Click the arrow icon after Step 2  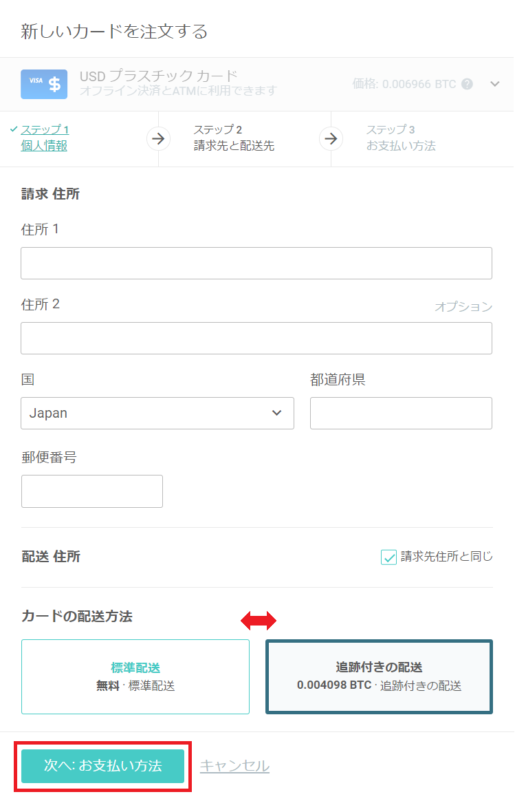click(331, 138)
